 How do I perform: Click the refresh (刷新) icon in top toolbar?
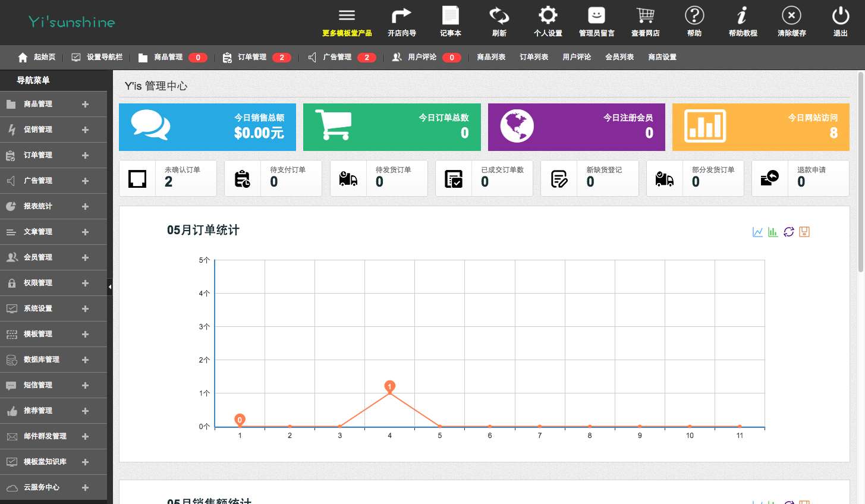[x=499, y=16]
